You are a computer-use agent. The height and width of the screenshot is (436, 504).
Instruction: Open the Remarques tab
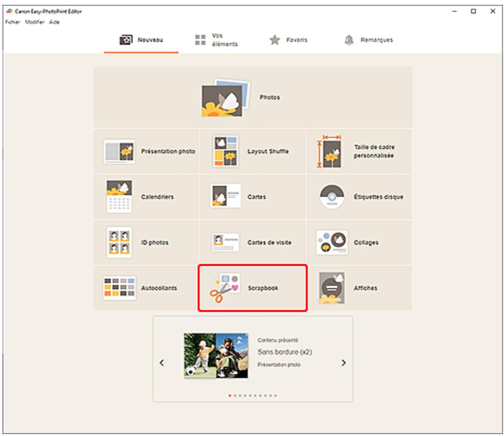369,40
